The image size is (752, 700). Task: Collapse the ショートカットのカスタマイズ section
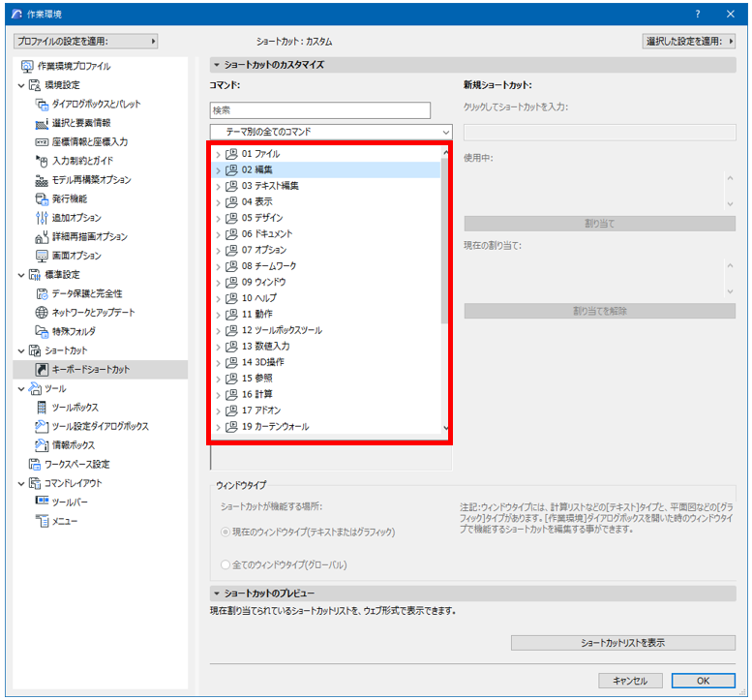[217, 65]
